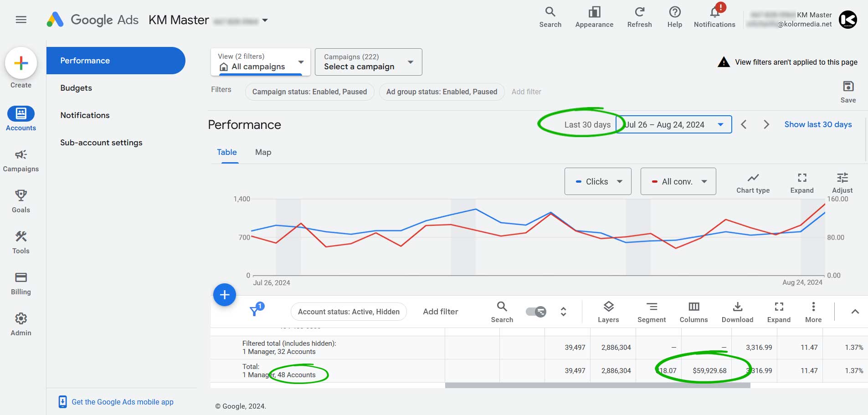
Task: Edit the Account status filter chip
Action: point(349,312)
